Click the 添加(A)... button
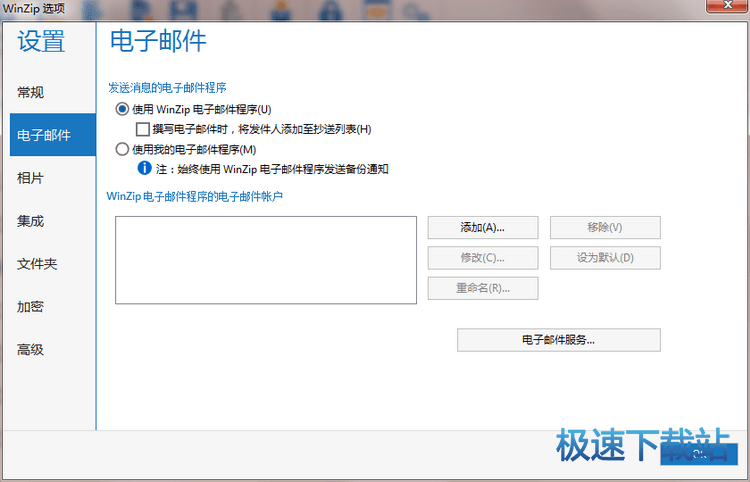 (x=483, y=227)
